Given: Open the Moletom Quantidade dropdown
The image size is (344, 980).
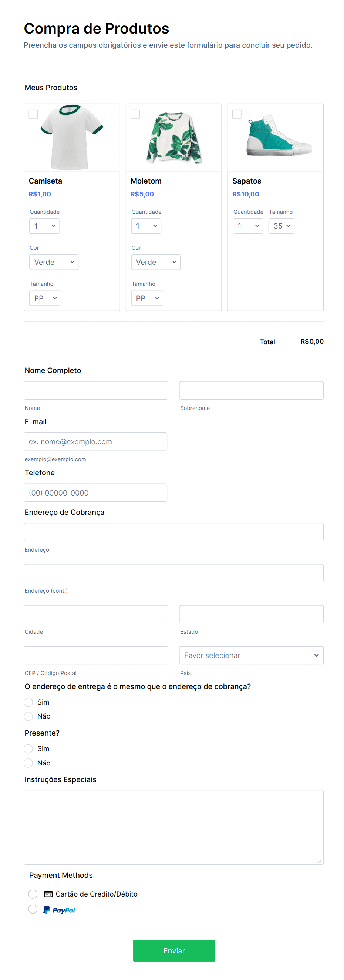Looking at the screenshot, I should (146, 226).
